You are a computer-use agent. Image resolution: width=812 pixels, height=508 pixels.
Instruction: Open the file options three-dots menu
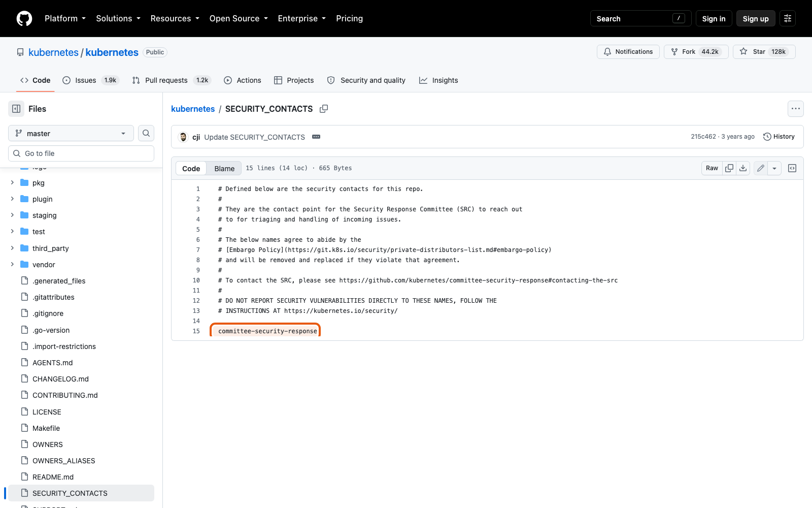pyautogui.click(x=796, y=109)
